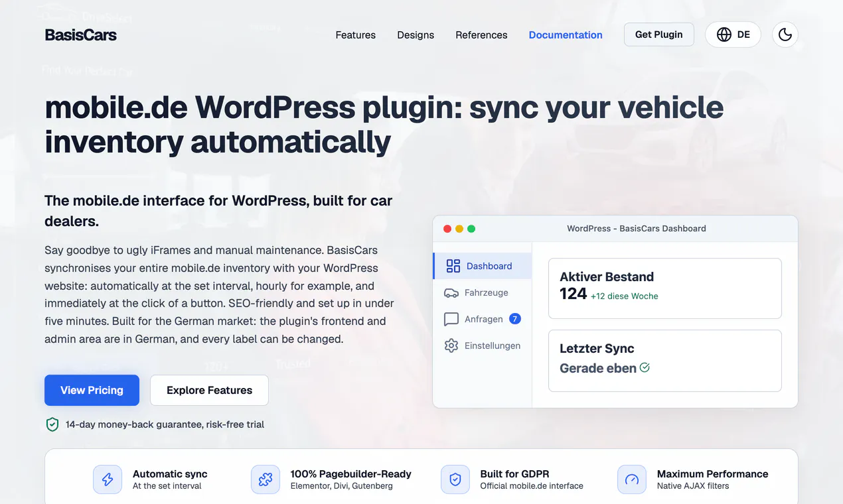Click the Aktiver Bestand card
This screenshot has height=504, width=843.
pyautogui.click(x=665, y=288)
